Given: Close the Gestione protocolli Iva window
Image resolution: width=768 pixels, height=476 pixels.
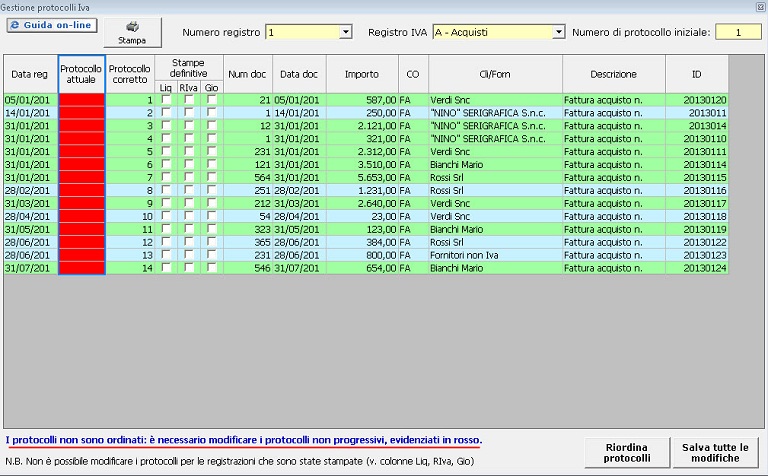Looking at the screenshot, I should [x=759, y=6].
